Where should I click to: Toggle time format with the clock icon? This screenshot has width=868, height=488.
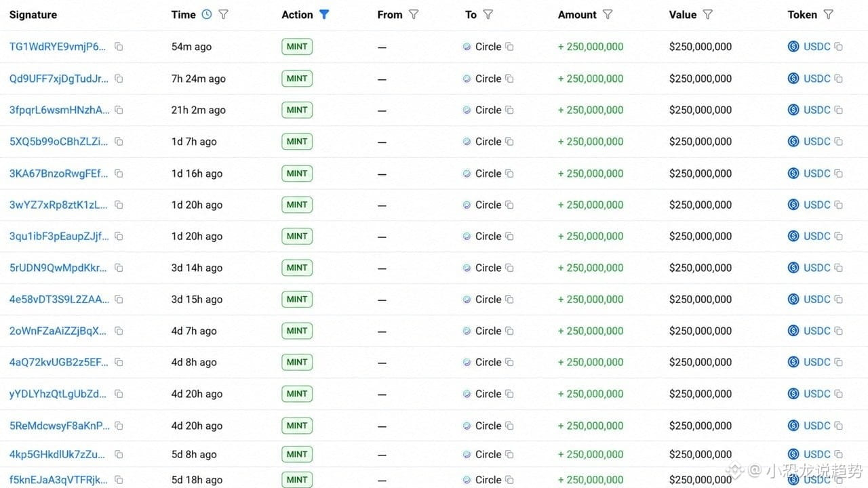pyautogui.click(x=207, y=14)
